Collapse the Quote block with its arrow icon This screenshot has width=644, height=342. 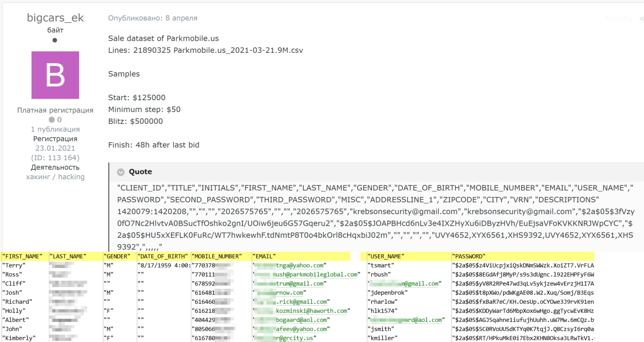click(121, 172)
